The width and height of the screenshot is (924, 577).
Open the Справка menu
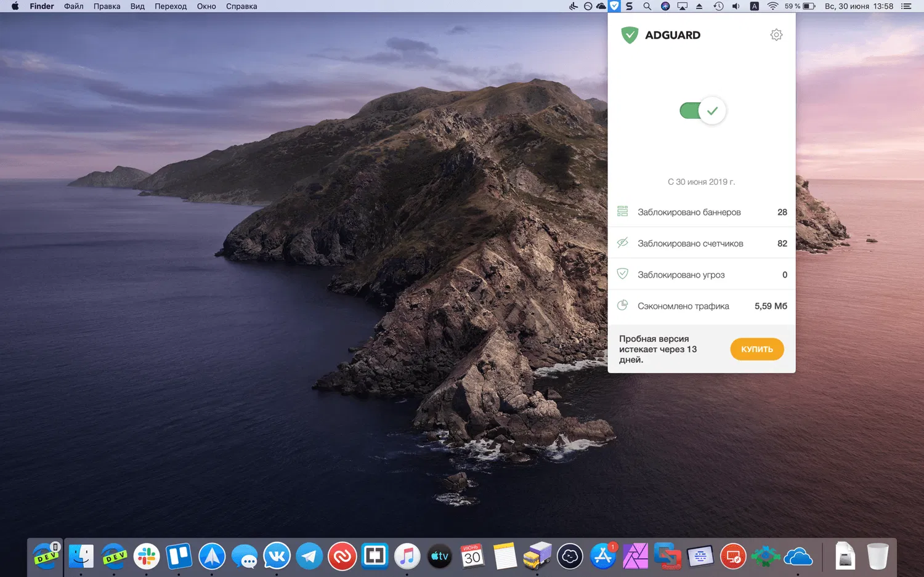coord(241,6)
